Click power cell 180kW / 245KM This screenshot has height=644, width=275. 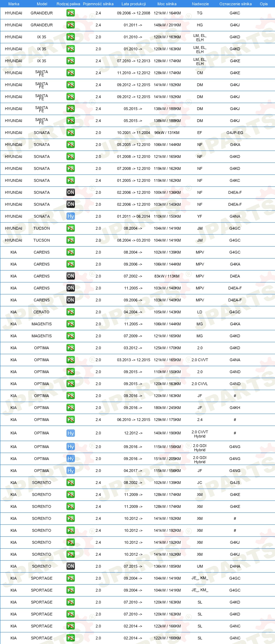167,408
